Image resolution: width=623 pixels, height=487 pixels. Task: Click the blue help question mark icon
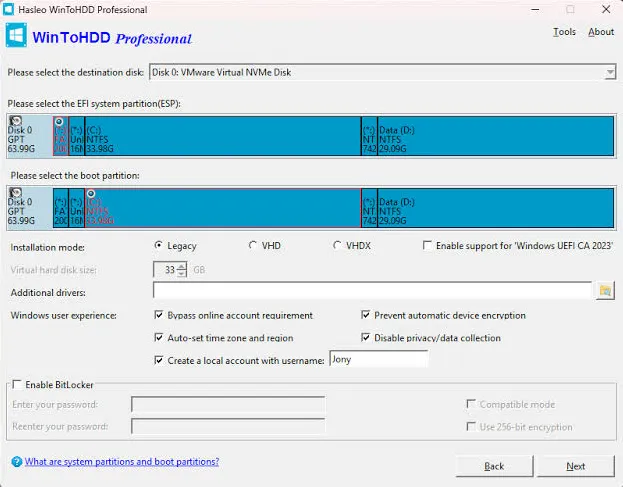pos(17,462)
